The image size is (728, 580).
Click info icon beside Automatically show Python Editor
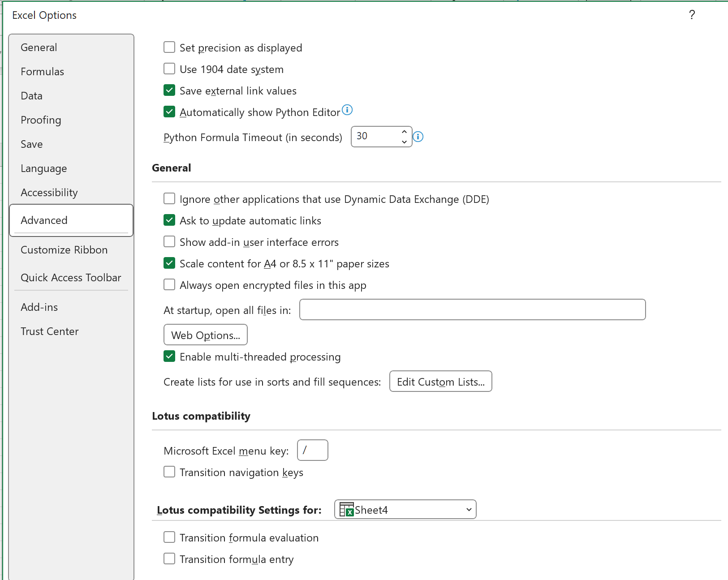tap(347, 110)
